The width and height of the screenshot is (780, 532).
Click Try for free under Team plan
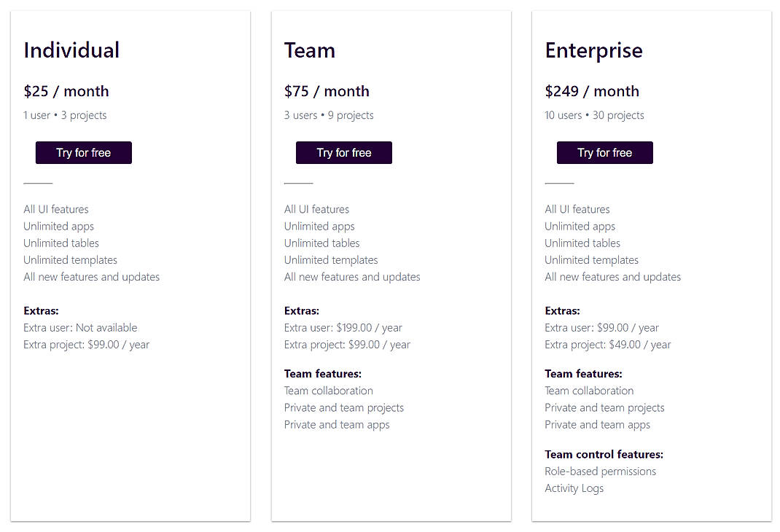343,152
